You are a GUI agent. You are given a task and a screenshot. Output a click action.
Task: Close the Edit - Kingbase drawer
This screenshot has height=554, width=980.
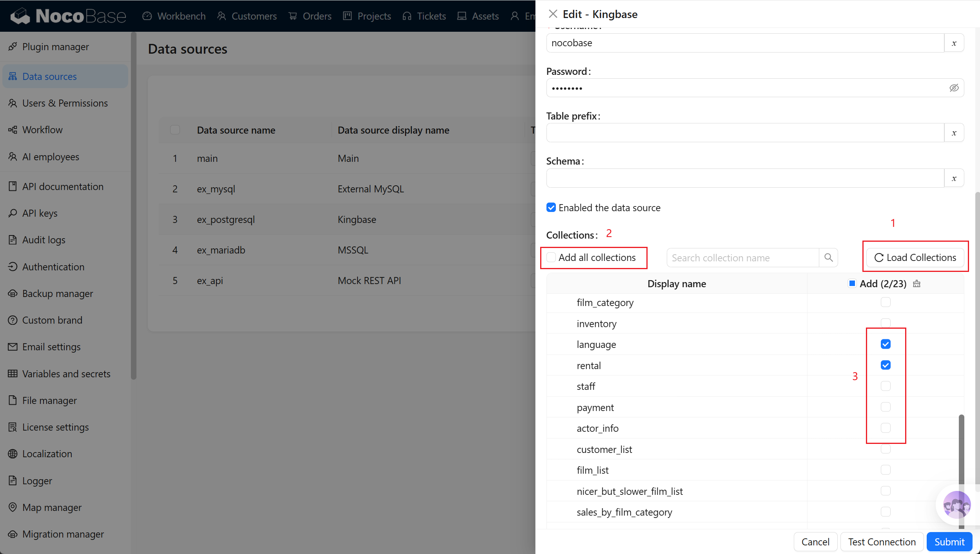[x=553, y=14]
